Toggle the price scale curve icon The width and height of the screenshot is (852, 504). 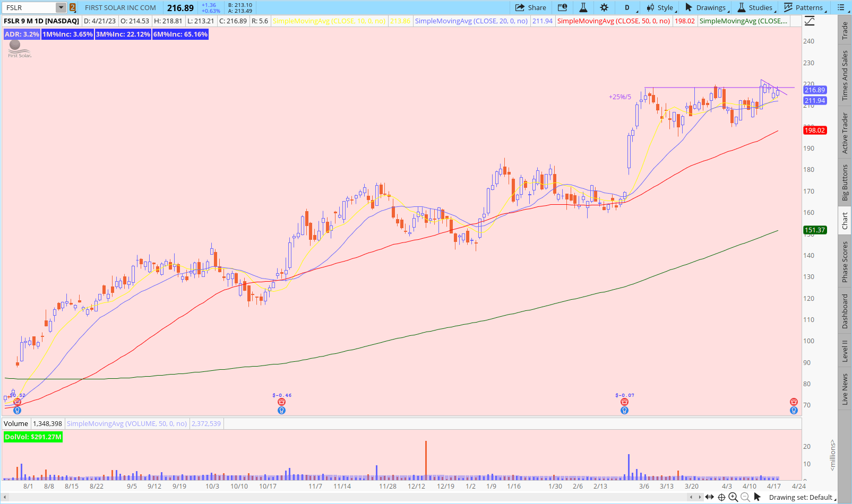tap(809, 21)
